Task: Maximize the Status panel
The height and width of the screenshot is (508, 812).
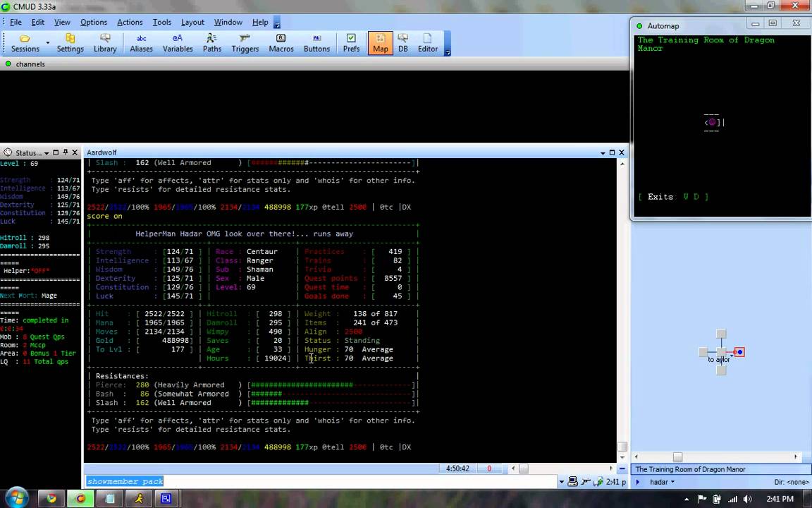Action: coord(56,152)
